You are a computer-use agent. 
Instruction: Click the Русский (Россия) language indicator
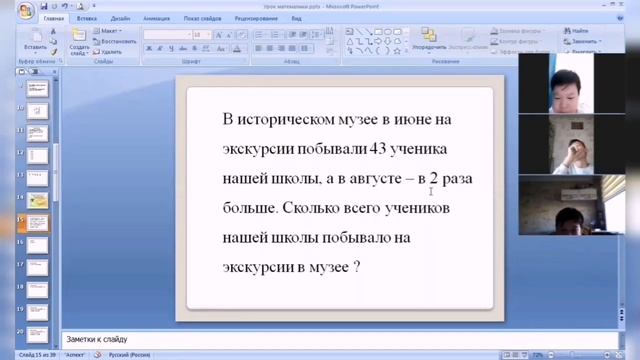tap(129, 355)
